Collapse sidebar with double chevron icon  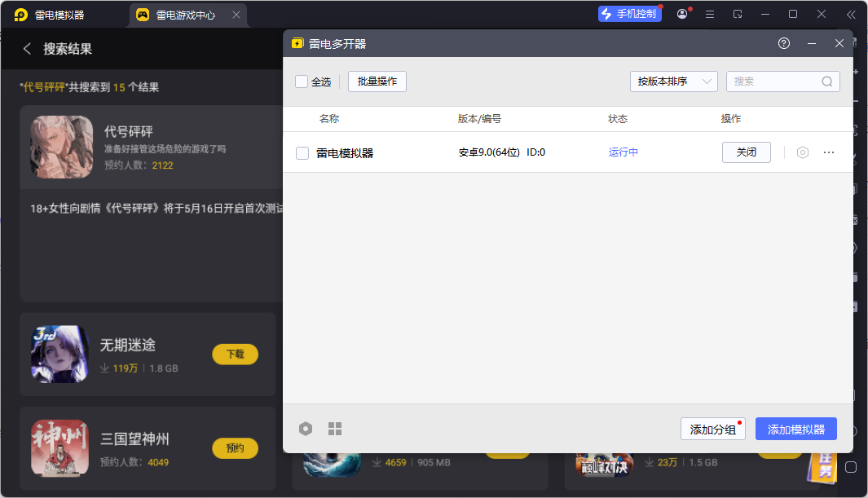point(851,15)
